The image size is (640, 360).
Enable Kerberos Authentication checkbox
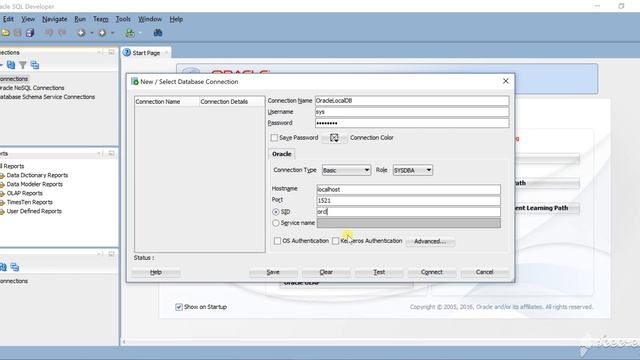(336, 241)
